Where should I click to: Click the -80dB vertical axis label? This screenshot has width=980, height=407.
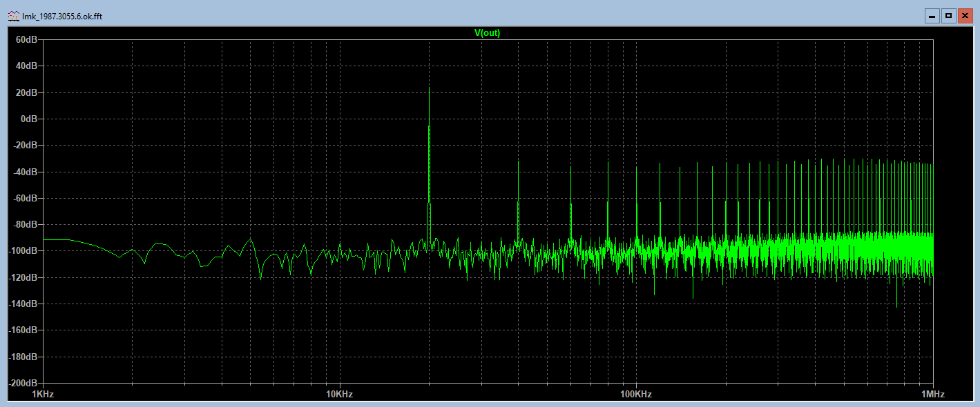[x=26, y=225]
